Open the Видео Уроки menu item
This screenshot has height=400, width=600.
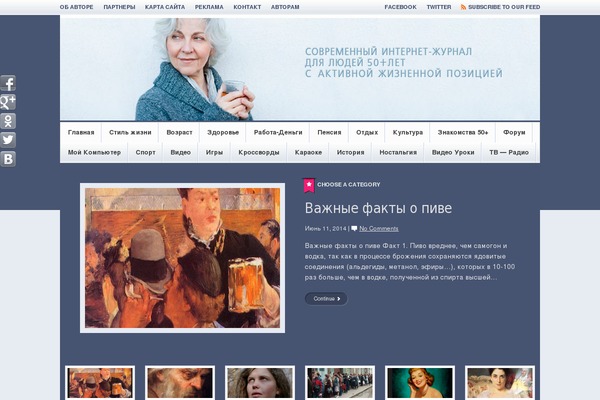(453, 152)
